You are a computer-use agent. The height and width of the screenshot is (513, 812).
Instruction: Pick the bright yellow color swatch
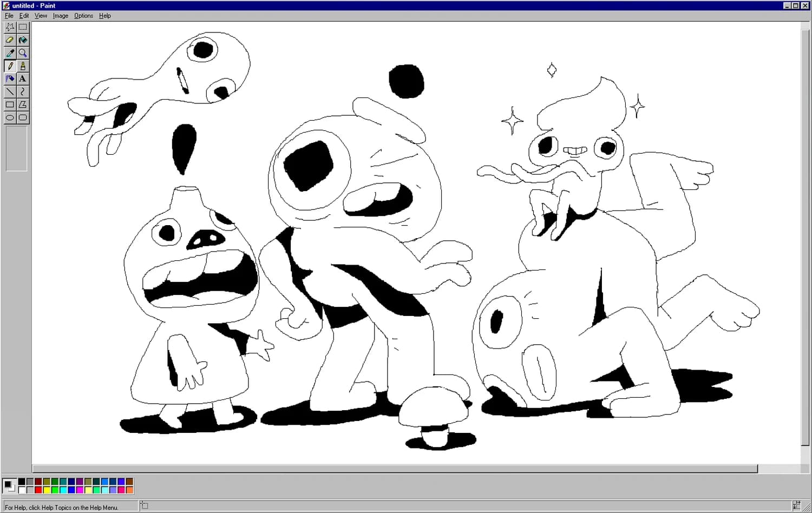tap(47, 490)
